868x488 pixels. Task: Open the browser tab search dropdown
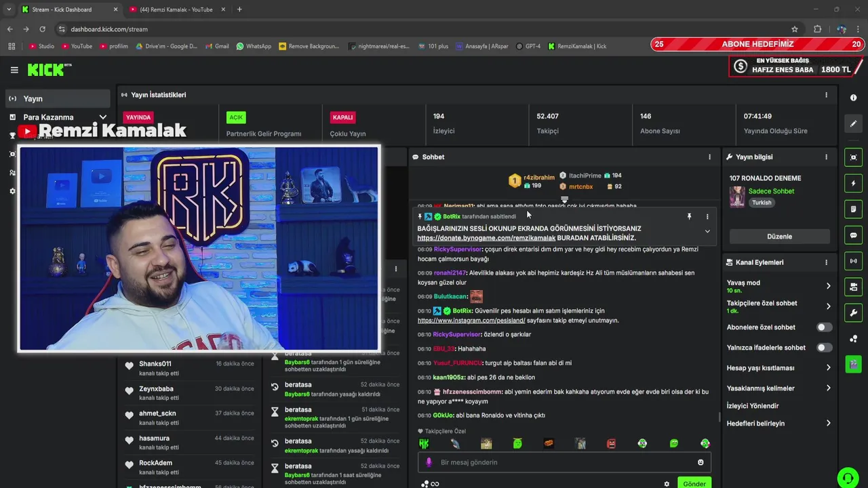point(9,9)
